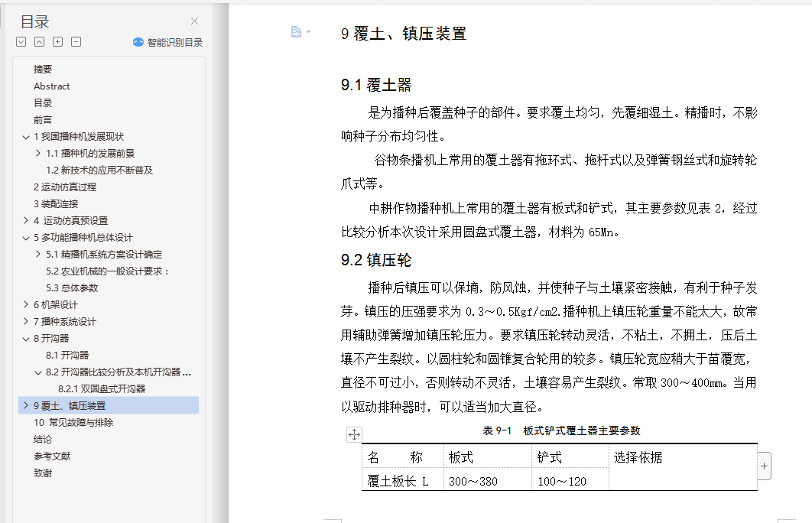Go to 摘要 in the outline
Image resolution: width=812 pixels, height=523 pixels.
pos(43,70)
